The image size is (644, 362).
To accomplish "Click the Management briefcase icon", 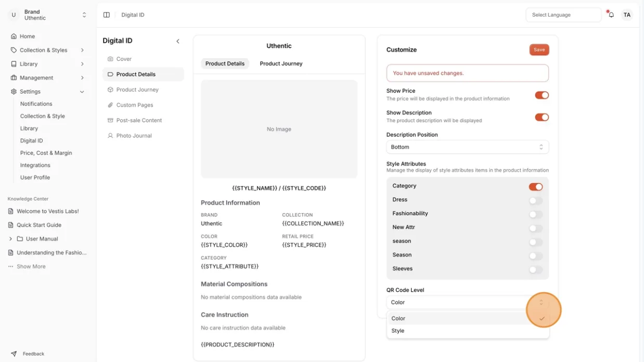I will pos(14,78).
